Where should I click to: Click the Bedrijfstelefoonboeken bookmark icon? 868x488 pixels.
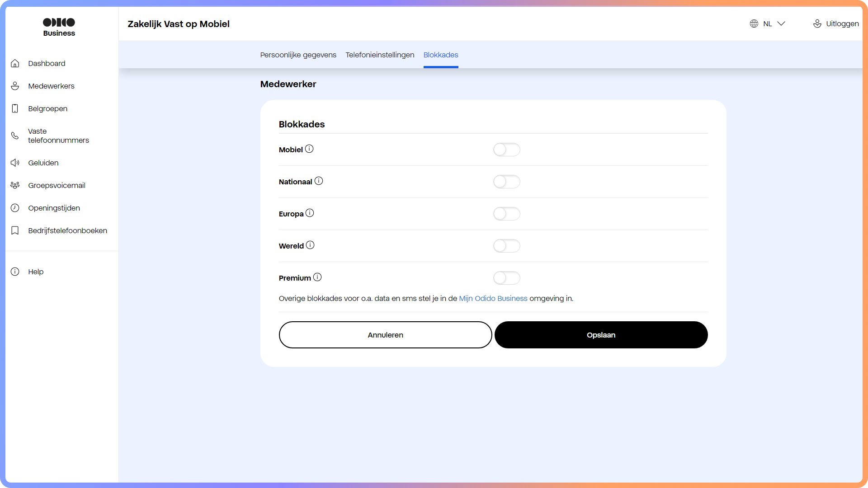click(15, 230)
